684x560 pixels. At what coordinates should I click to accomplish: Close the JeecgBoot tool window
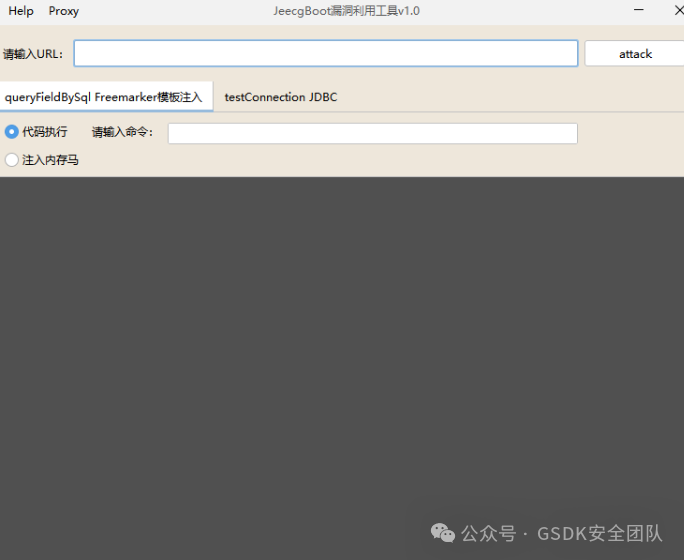(679, 10)
